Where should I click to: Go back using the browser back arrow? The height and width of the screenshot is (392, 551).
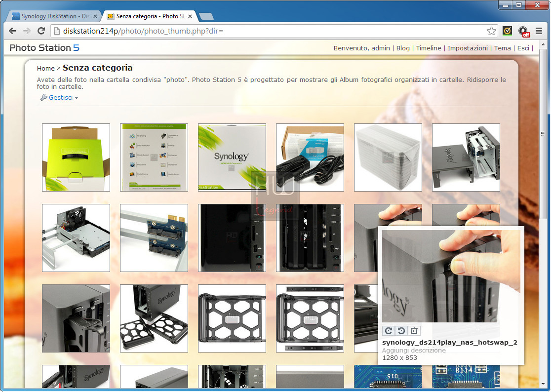13,31
